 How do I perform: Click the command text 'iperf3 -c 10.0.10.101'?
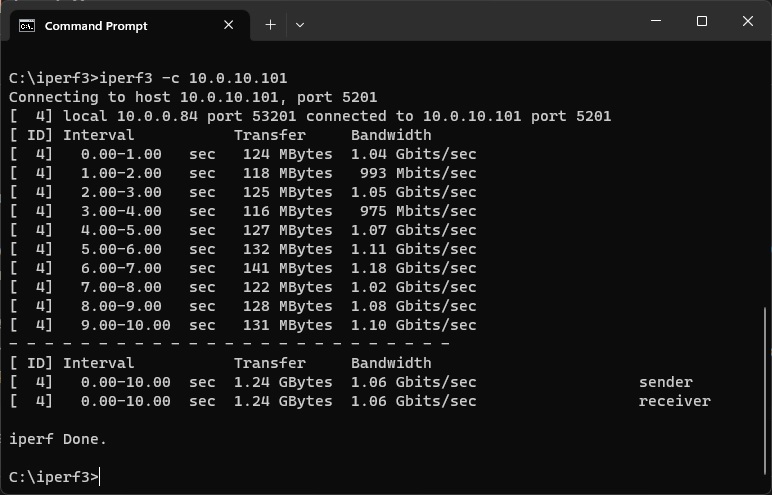tap(193, 78)
